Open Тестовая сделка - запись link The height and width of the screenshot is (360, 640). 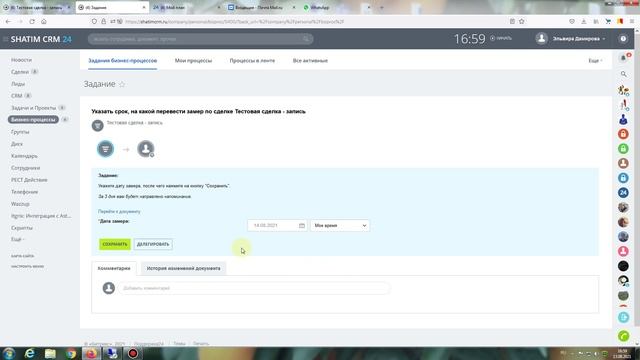pos(135,122)
